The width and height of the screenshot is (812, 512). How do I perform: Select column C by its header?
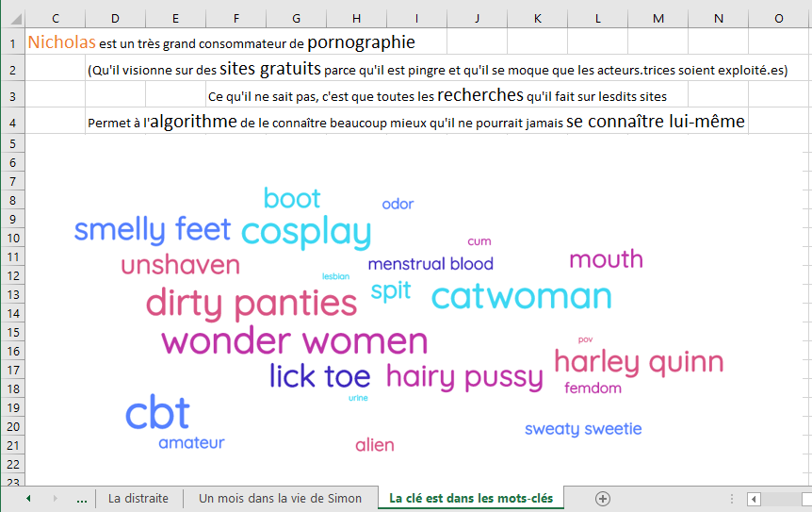pos(55,18)
